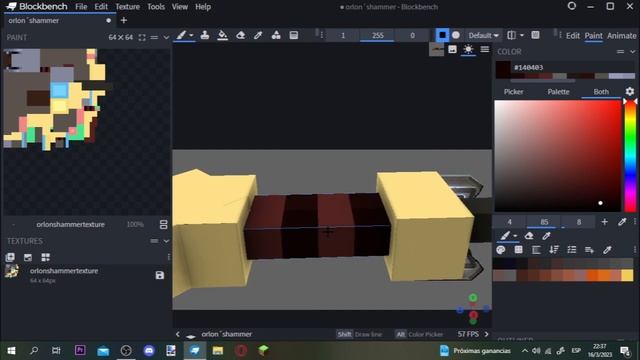Select the Color Picker eyedropper in top toolbar
Screen dimensions: 640x360
tap(258, 36)
